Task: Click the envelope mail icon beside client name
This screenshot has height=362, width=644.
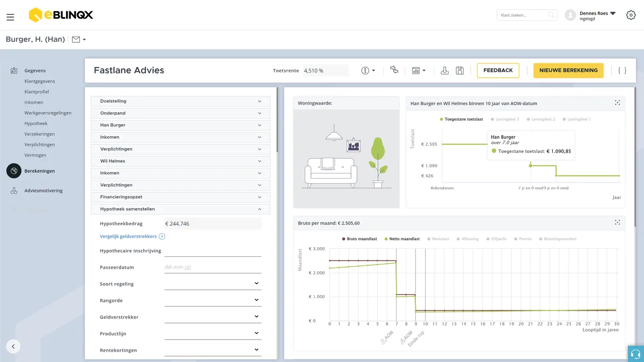Action: (76, 39)
